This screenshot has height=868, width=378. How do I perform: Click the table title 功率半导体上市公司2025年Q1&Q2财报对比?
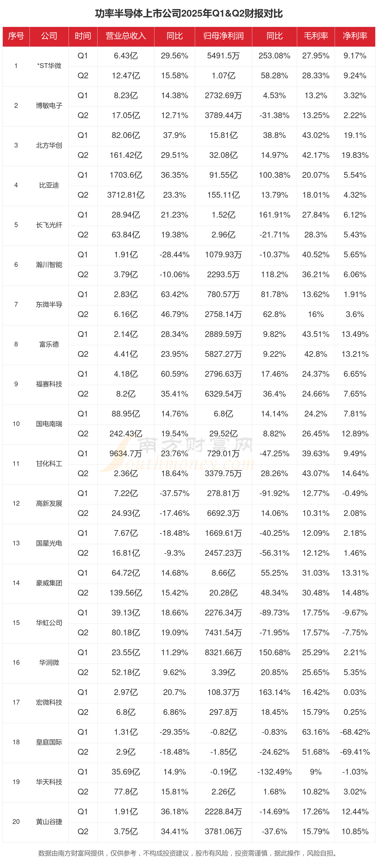pyautogui.click(x=189, y=14)
